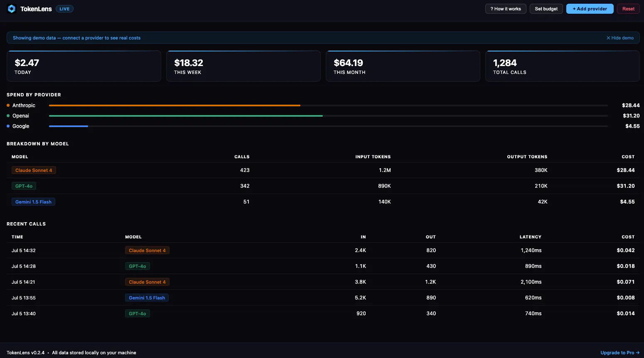Click the Anthropic spend progress bar
This screenshot has width=644, height=358.
point(328,105)
